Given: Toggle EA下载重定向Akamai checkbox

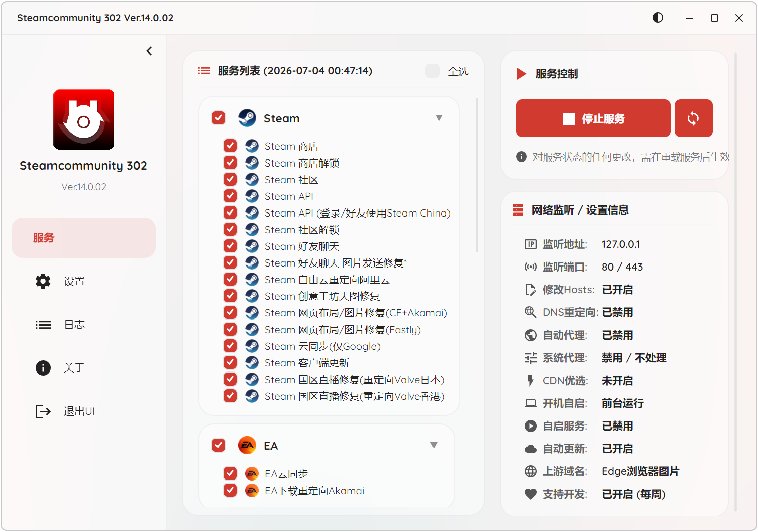Looking at the screenshot, I should pos(230,490).
